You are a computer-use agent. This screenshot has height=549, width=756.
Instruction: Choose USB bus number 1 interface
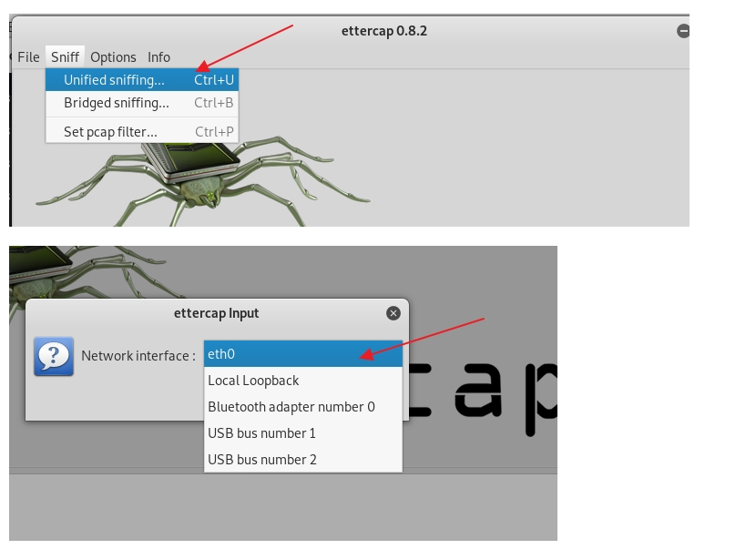302,433
